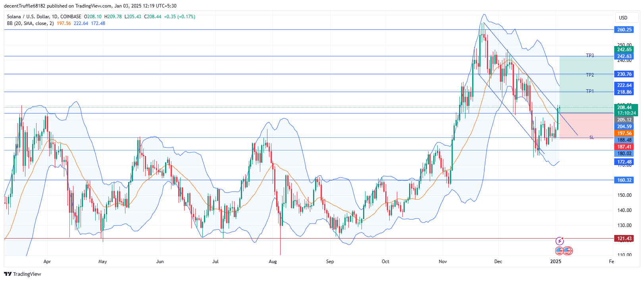The image size is (644, 281).
Task: Click the 172.48 axis price label
Action: click(625, 162)
